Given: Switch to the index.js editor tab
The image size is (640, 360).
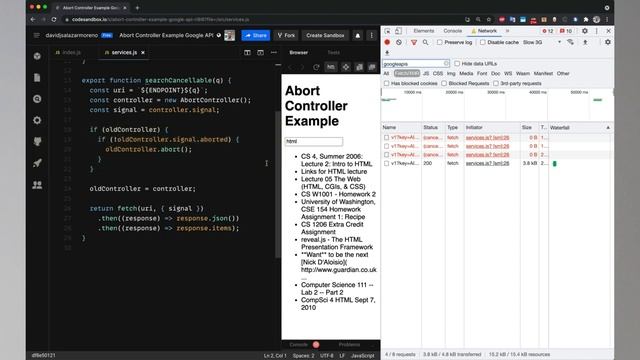Looking at the screenshot, I should [68, 53].
